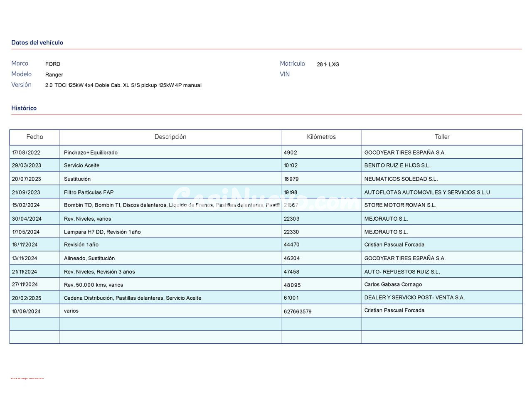The height and width of the screenshot is (399, 532).
Task: Select the Taller column header
Action: (442, 137)
